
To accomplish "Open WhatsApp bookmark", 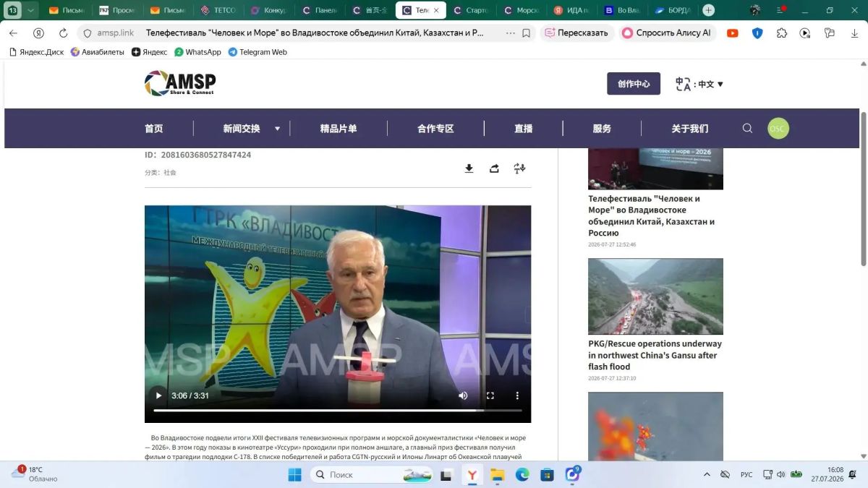I will click(197, 52).
